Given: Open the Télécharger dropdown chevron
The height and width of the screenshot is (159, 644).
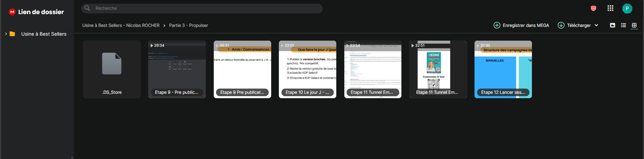Looking at the screenshot, I should pos(596,25).
